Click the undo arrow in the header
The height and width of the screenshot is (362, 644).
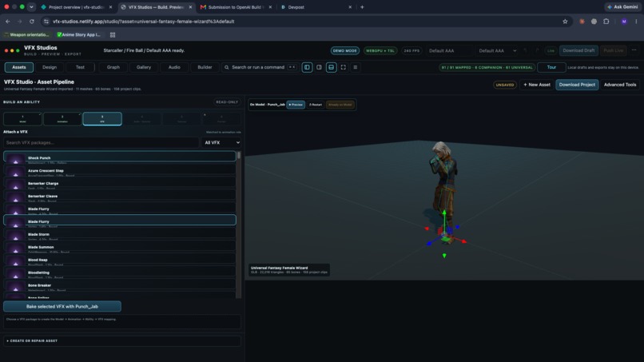point(525,50)
